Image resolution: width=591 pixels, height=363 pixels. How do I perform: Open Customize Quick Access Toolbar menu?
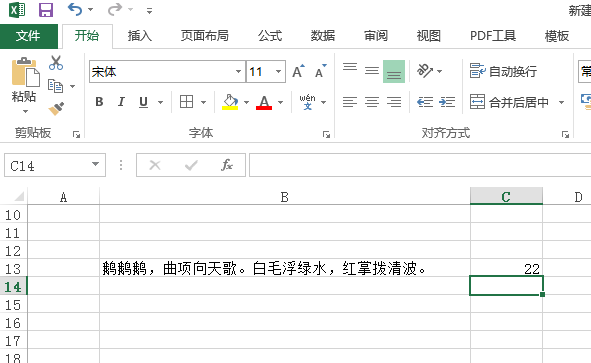(149, 11)
